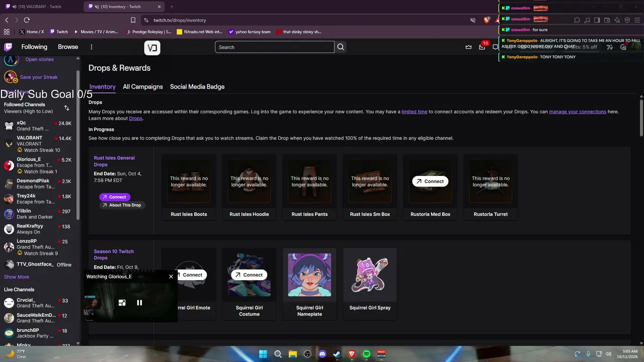
Task: Open manage your connections link
Action: coord(578,112)
